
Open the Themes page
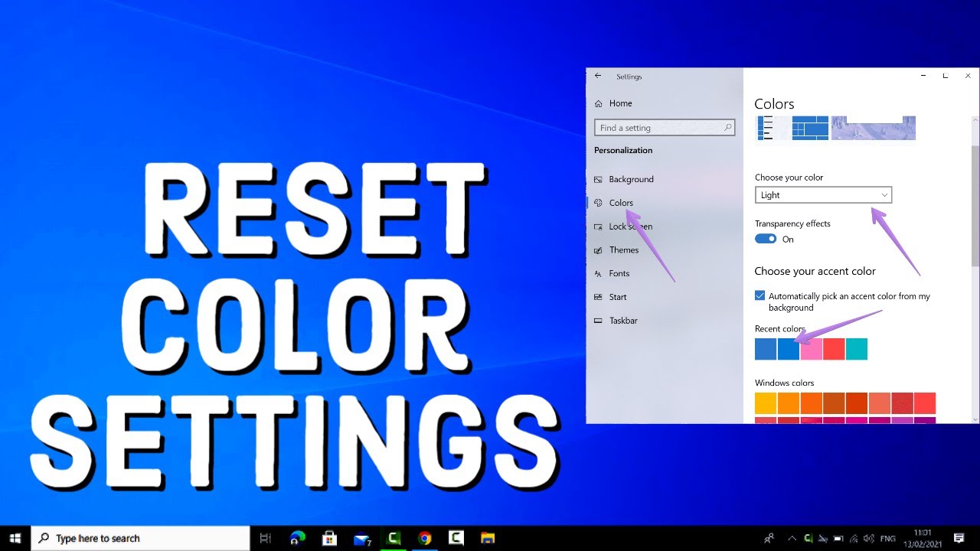tap(616, 250)
